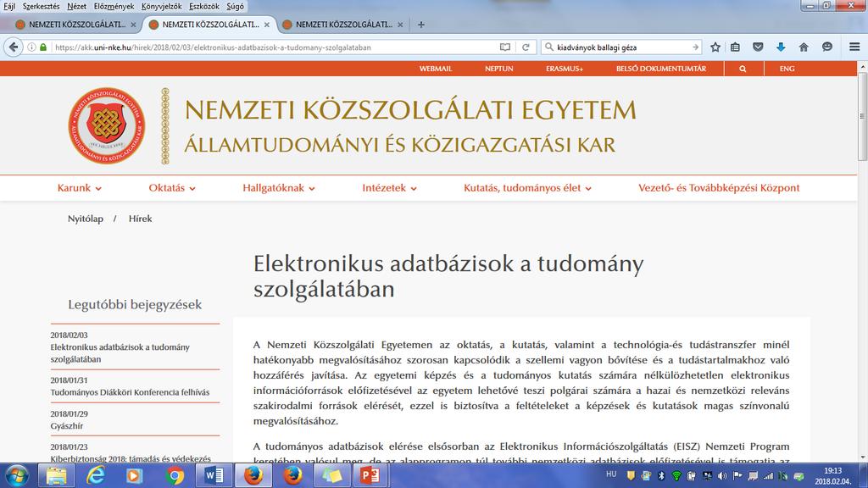868x488 pixels.
Task: Click the Bluetooth tray icon
Action: click(661, 476)
